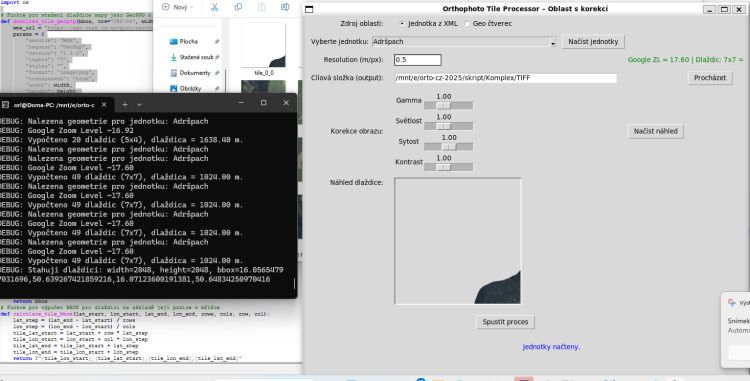Minimize the Orthophoto Tile Processor window
This screenshot has width=750, height=381.
710,9
